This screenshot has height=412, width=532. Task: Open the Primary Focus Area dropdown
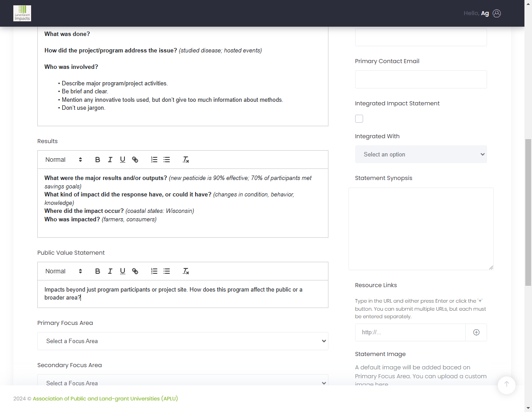pos(183,341)
